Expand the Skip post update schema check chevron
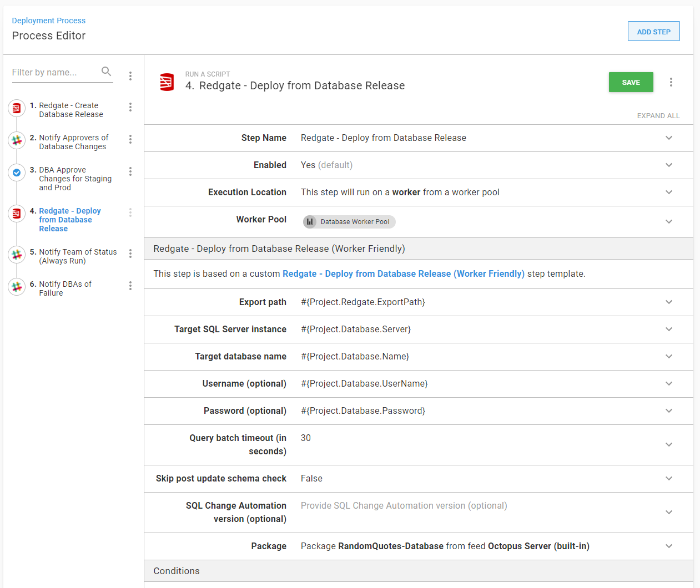The width and height of the screenshot is (700, 588). 669,479
